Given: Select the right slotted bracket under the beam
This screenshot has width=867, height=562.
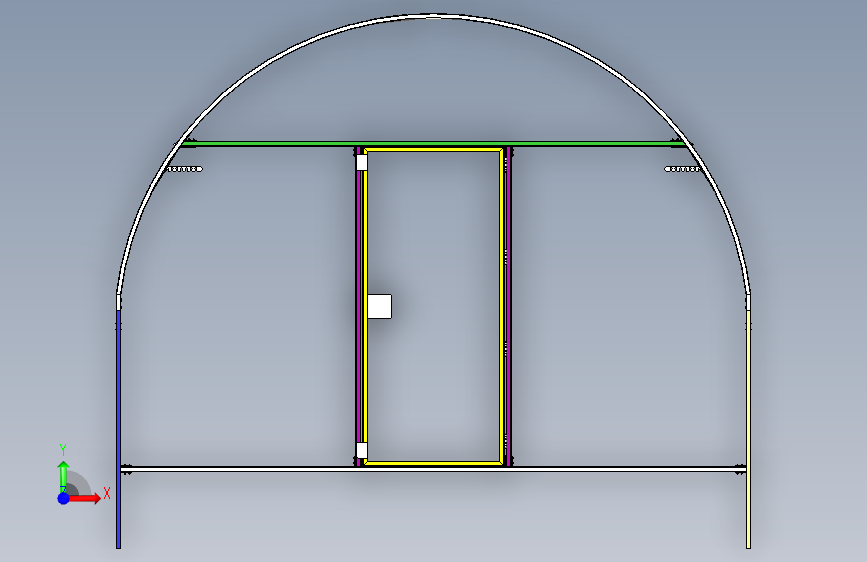Looking at the screenshot, I should tap(682, 169).
